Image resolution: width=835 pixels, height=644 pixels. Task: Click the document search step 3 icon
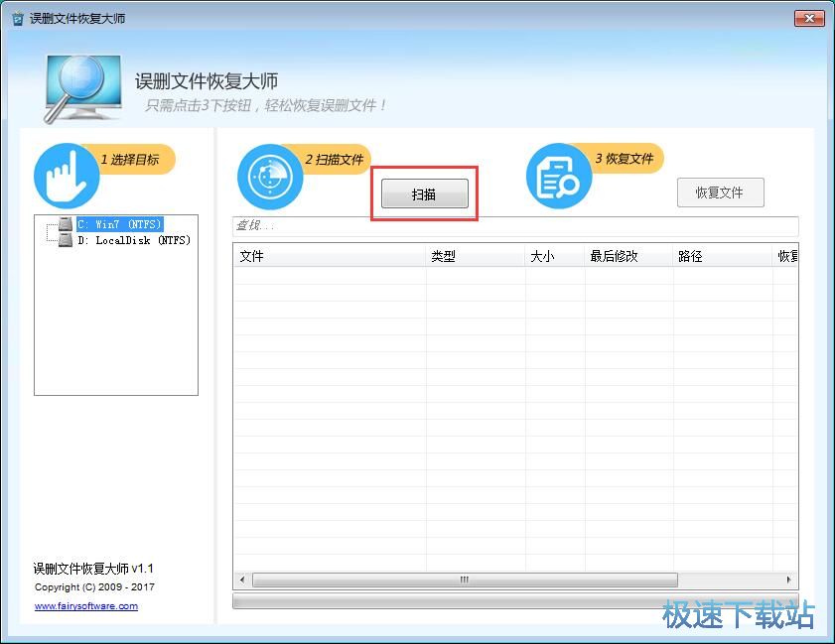[559, 176]
